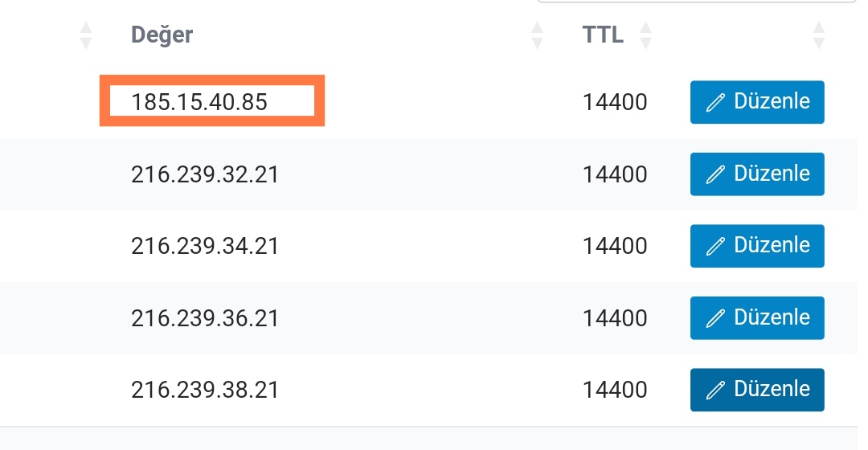868x450 pixels.
Task: Click pencil icon in 216.239.34.21 row
Action: [715, 247]
